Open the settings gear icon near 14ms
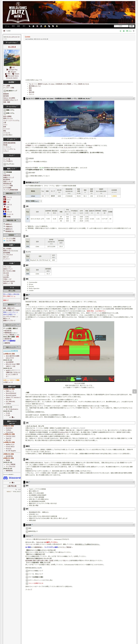This screenshot has height=644, width=138. (133, 31)
